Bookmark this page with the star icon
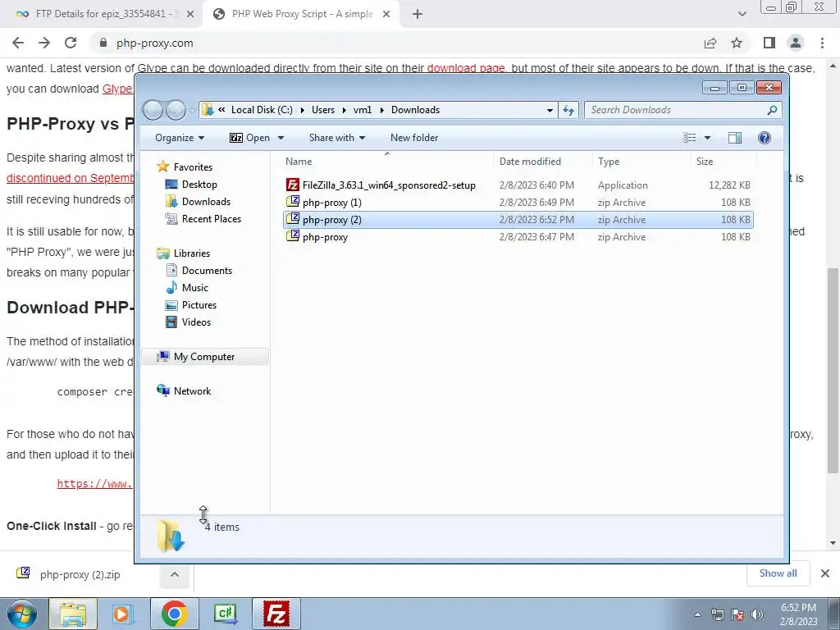This screenshot has width=840, height=630. [x=737, y=43]
